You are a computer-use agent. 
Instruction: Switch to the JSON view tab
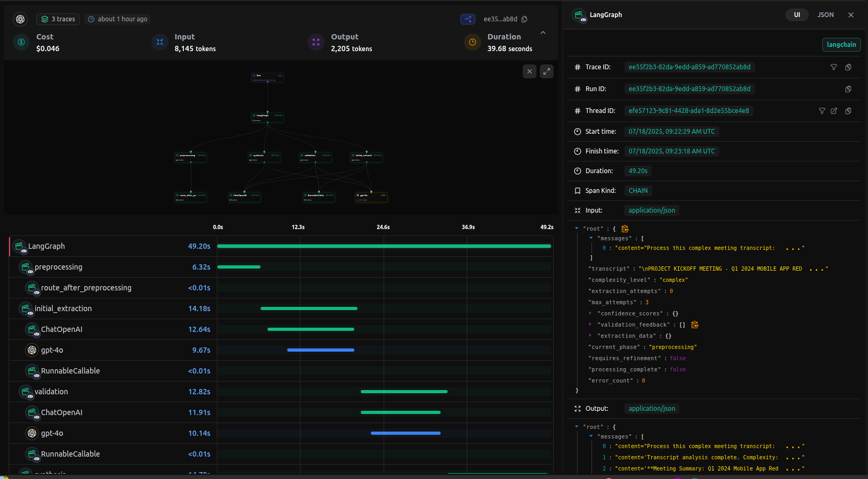pos(825,15)
